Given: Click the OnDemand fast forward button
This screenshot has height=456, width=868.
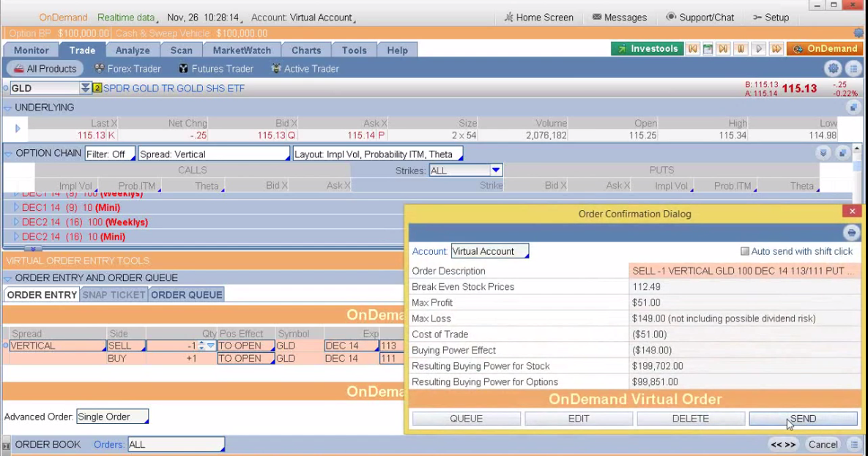Looking at the screenshot, I should (x=776, y=49).
